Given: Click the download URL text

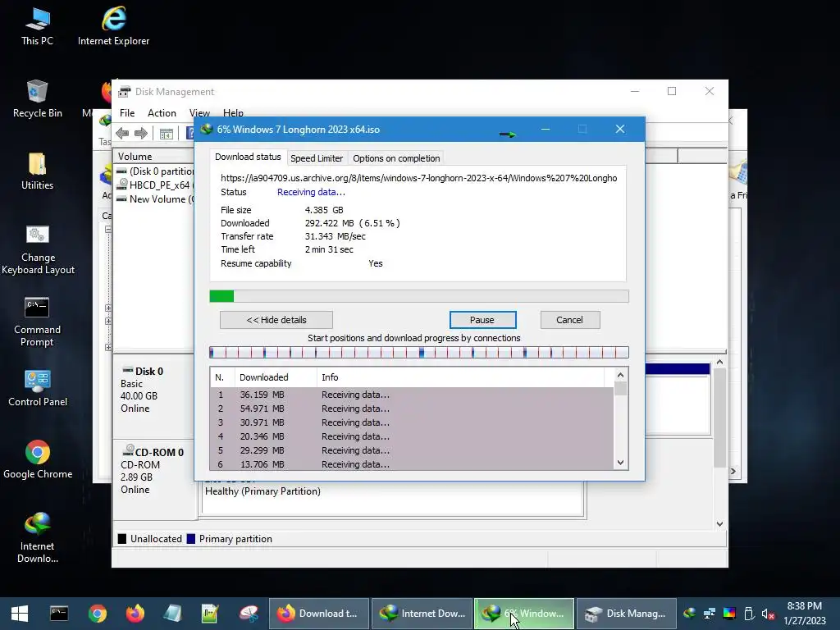Looking at the screenshot, I should 418,178.
